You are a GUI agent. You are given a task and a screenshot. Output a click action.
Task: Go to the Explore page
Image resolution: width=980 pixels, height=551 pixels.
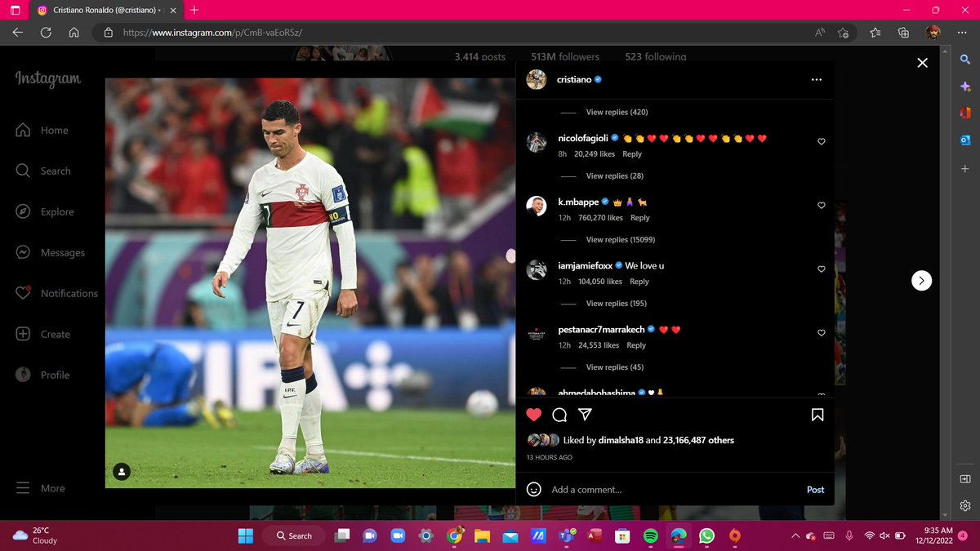[45, 211]
